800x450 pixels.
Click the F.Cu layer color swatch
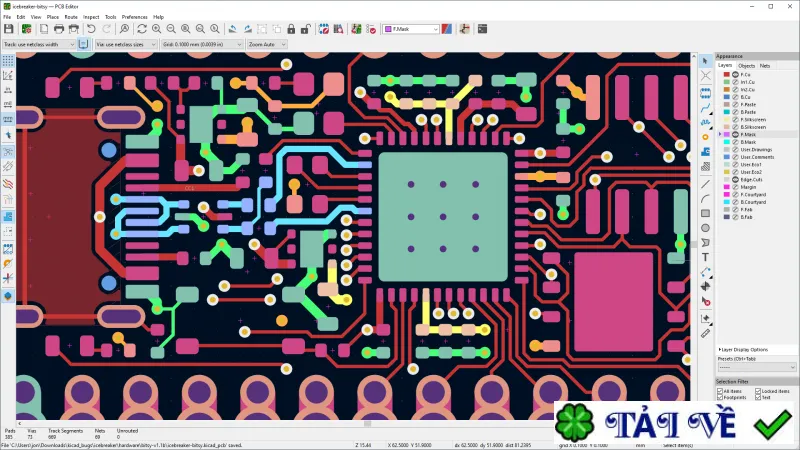tap(727, 74)
